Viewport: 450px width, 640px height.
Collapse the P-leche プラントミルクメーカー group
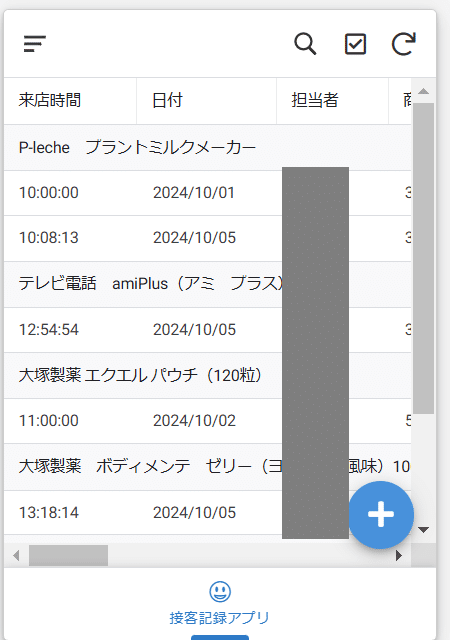coord(207,147)
